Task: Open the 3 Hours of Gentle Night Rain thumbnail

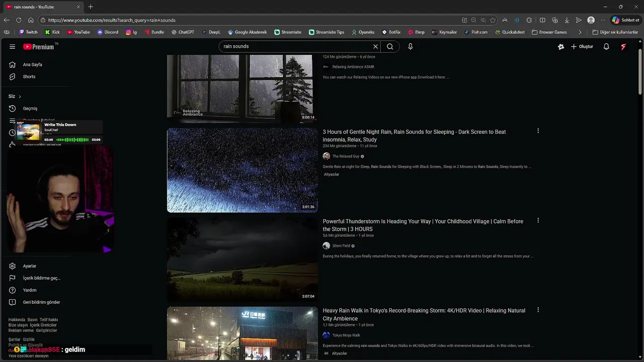Action: pyautogui.click(x=243, y=170)
